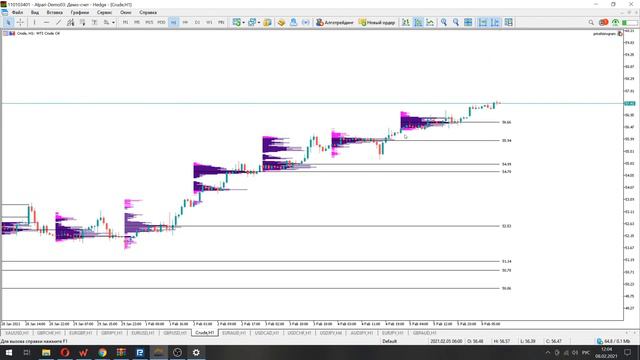The height and width of the screenshot is (360, 640).
Task: Select the cursor arrow tool
Action: 8,22
